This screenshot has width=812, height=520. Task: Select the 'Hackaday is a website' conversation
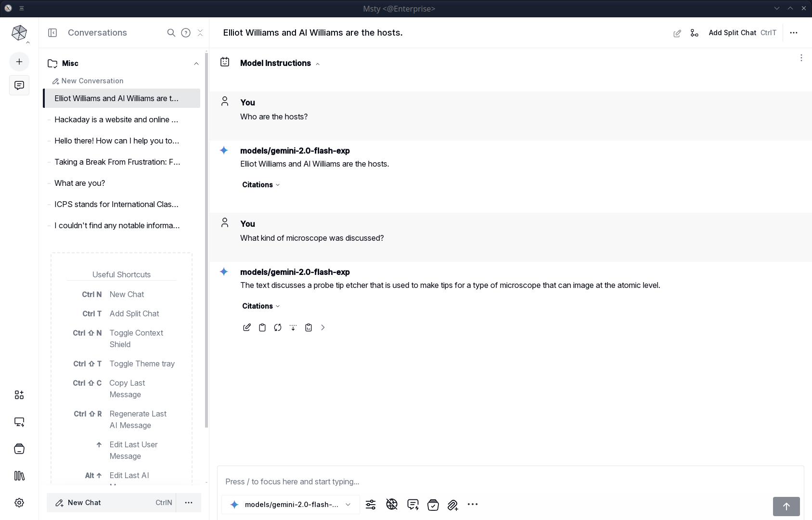[x=116, y=119]
